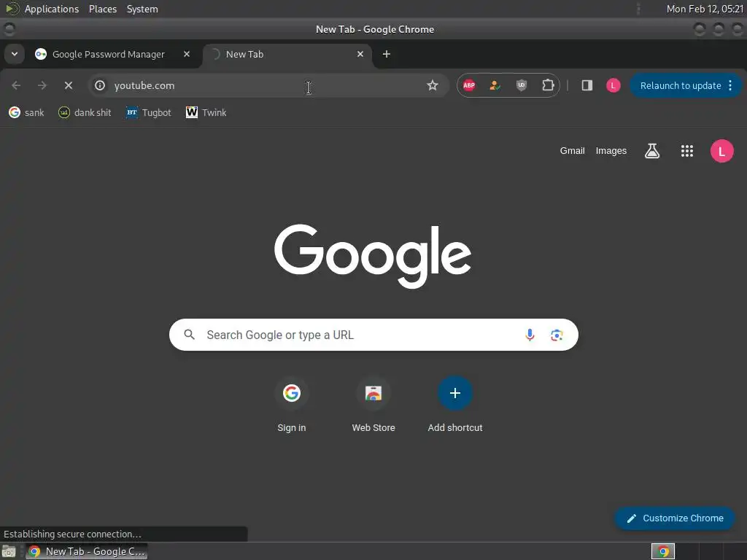This screenshot has width=747, height=560.
Task: Open the Images link
Action: coord(611,151)
